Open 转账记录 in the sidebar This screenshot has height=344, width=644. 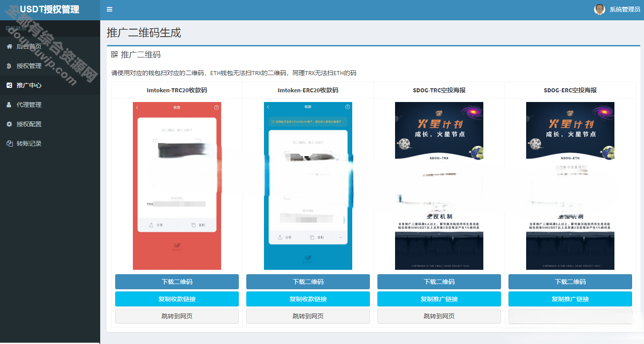tap(50, 144)
